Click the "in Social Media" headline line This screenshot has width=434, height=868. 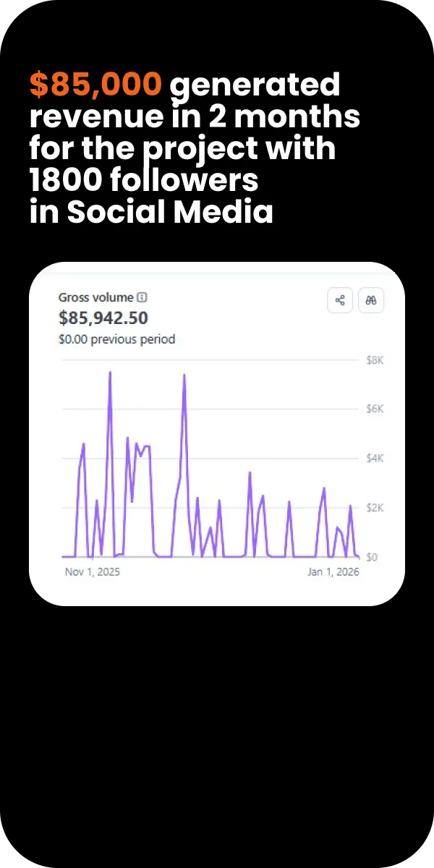click(x=151, y=210)
